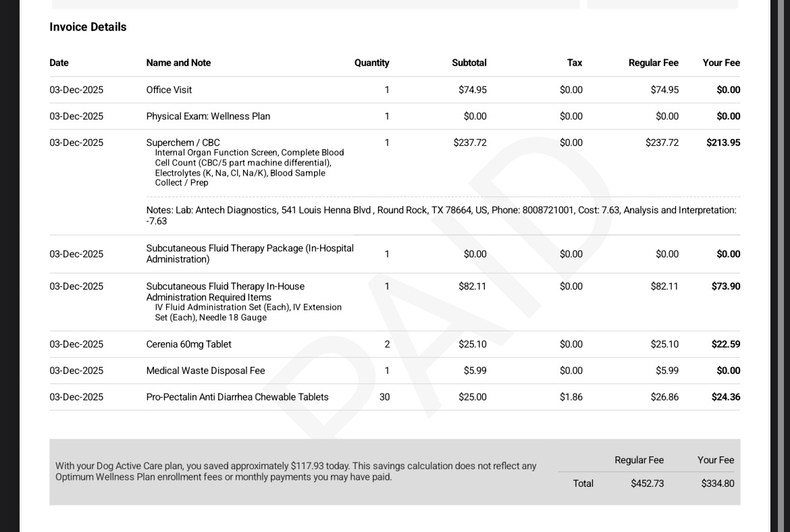Click the Subtotal column header
This screenshot has width=790, height=532.
[x=469, y=63]
